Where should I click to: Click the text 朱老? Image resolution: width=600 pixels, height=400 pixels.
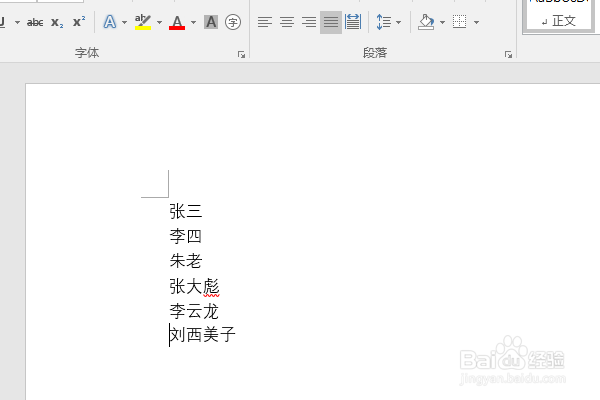click(x=186, y=261)
